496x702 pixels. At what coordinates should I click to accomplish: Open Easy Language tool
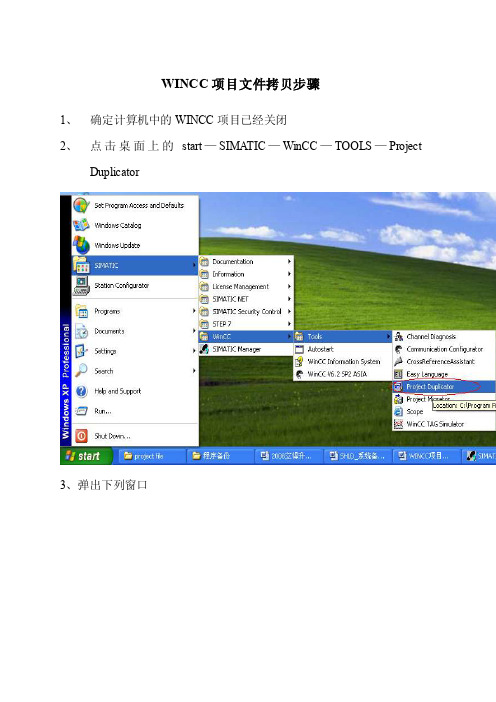pos(444,374)
